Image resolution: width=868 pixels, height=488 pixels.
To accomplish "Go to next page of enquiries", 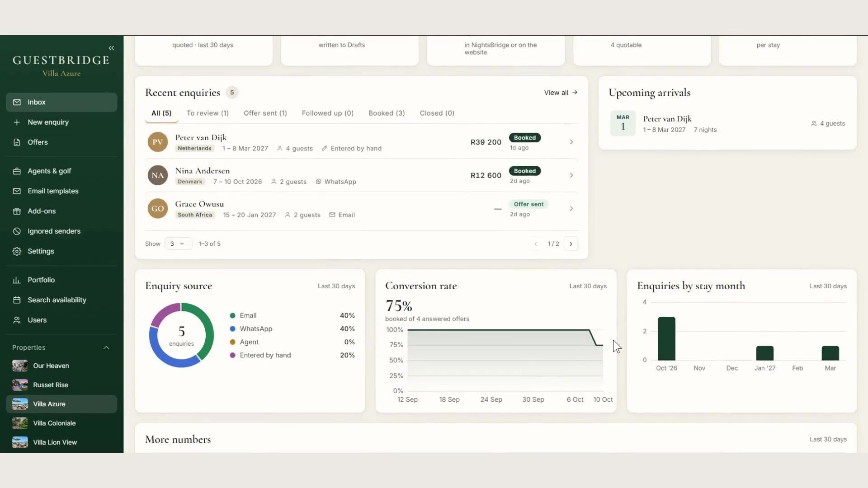I will (x=571, y=244).
